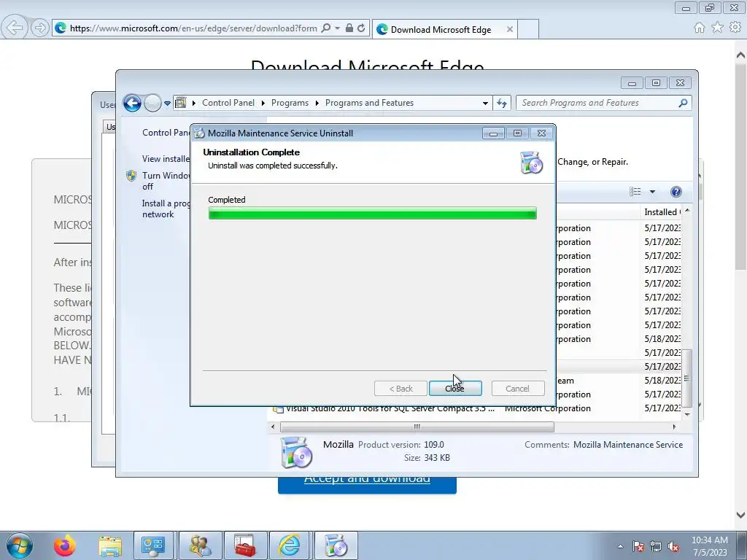This screenshot has height=560, width=747.
Task: Select Visual Studio 2010 Tools for SQL row
Action: 476,408
